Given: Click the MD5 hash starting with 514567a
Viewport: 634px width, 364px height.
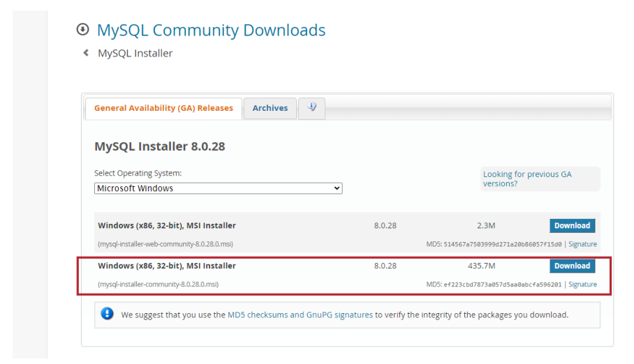Looking at the screenshot, I should pos(502,244).
